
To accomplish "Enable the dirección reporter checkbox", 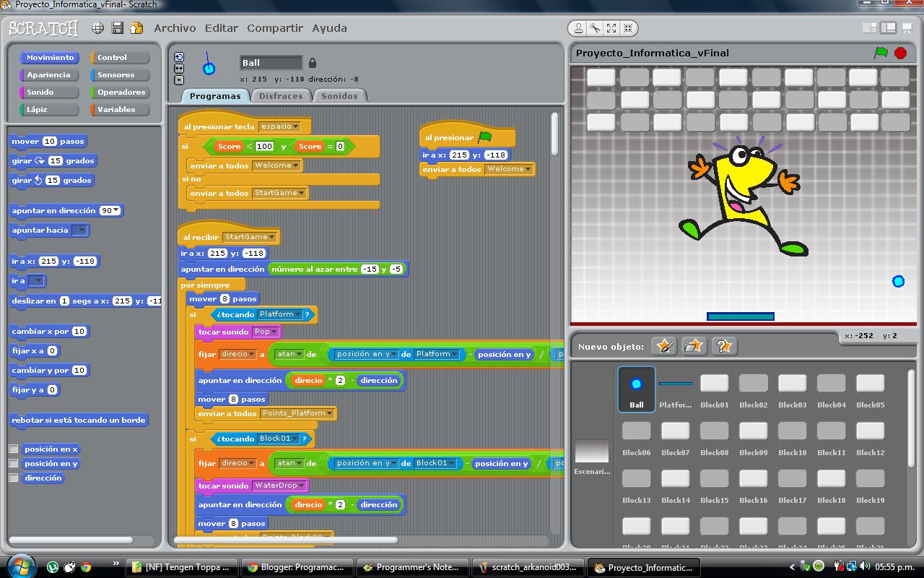I will click(x=12, y=478).
